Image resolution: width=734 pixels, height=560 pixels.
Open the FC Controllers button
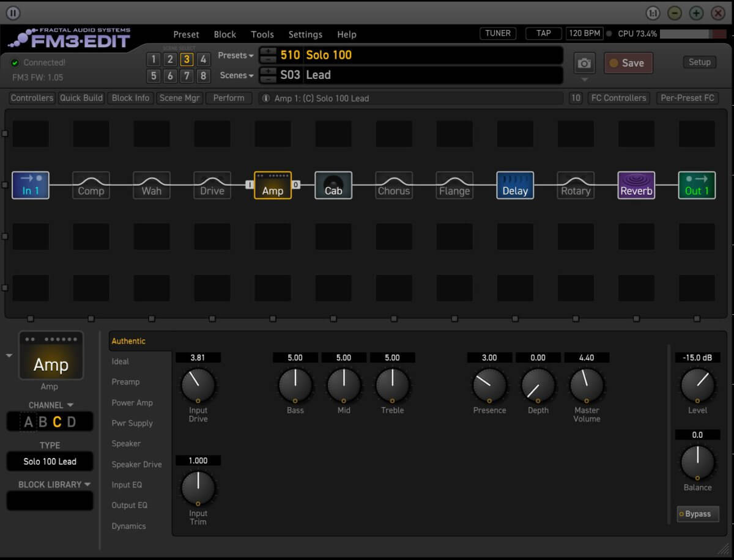point(618,98)
